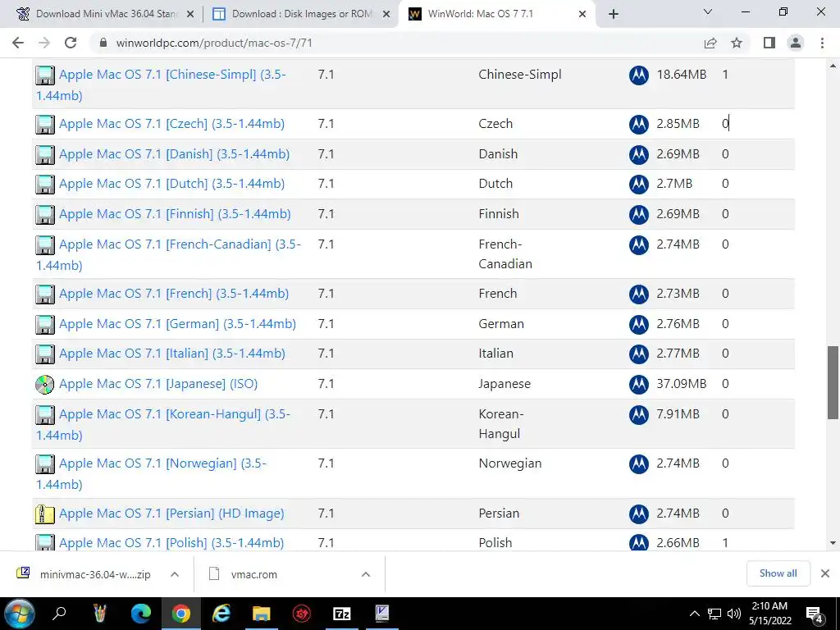840x630 pixels.
Task: Close the WinWorld tab
Action: (x=582, y=15)
